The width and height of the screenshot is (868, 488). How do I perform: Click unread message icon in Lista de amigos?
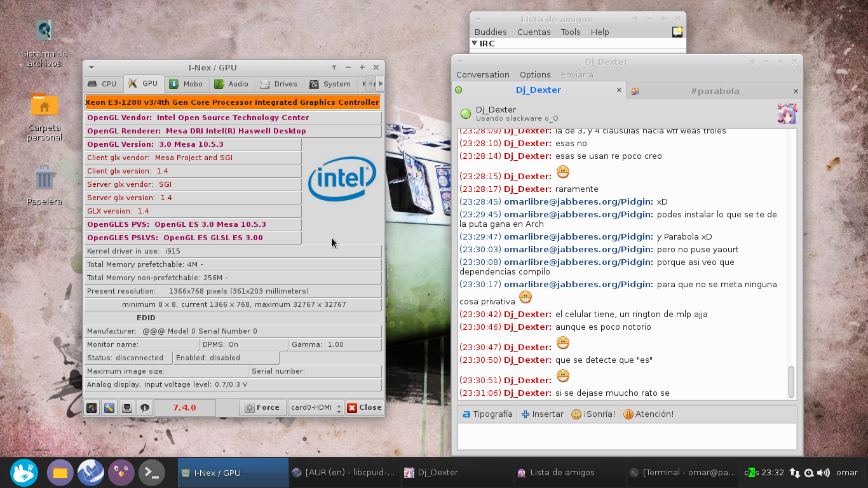[x=677, y=32]
